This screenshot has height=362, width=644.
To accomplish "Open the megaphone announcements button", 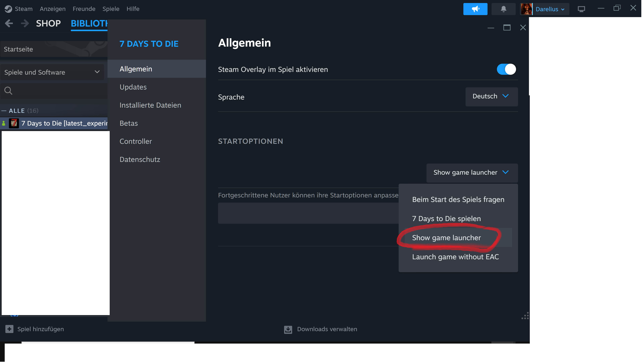I will (x=475, y=9).
